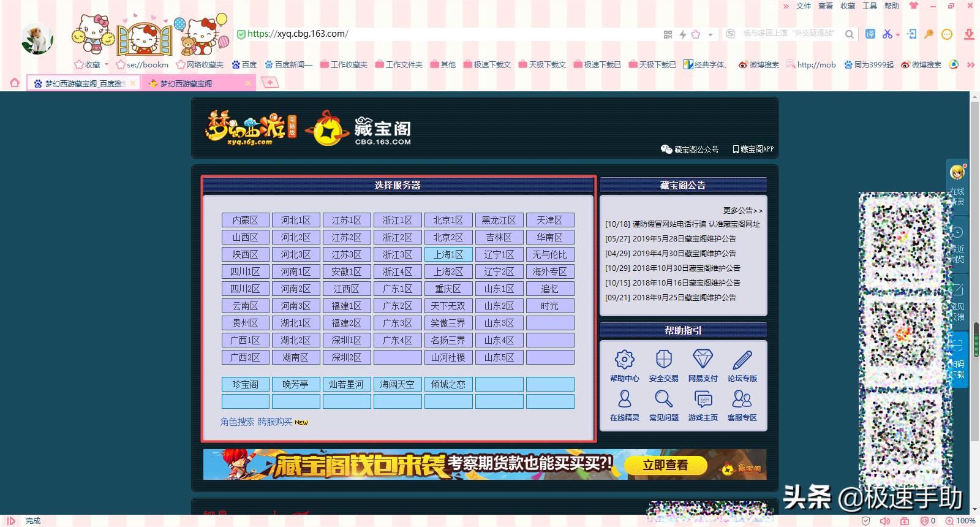
Task: Click the browser search input box
Action: pyautogui.click(x=788, y=34)
